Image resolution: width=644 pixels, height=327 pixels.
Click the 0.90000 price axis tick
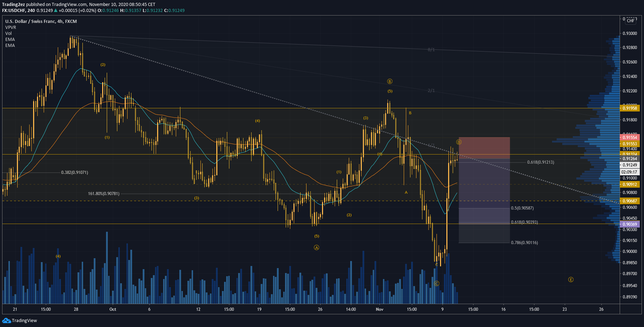point(630,252)
